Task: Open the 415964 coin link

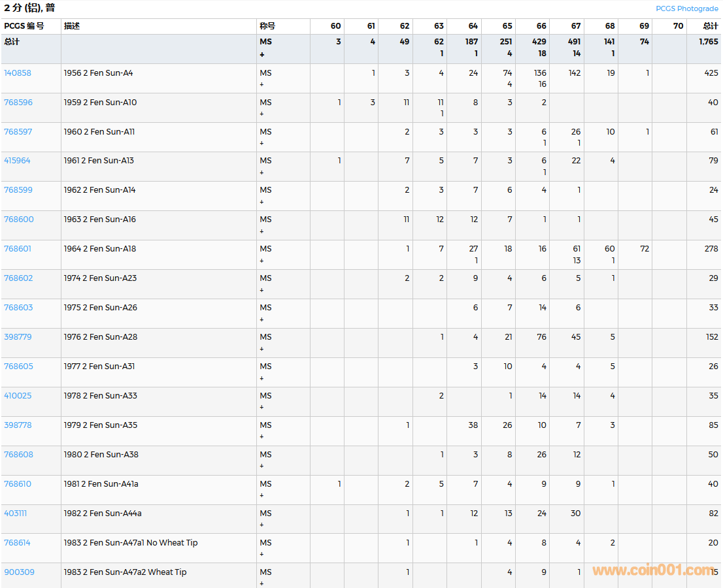Action: click(x=18, y=161)
